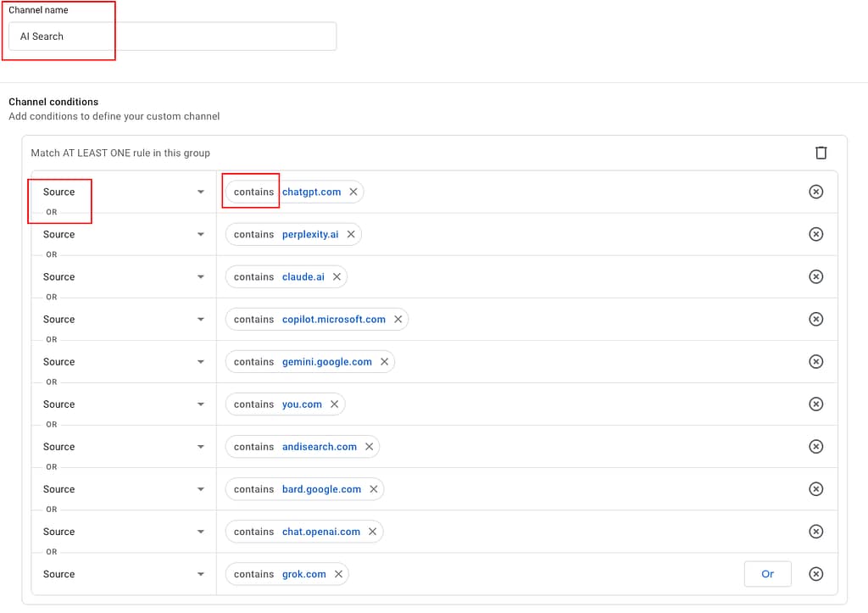Open Source dropdown for gemini.google.com row
This screenshot has height=613, width=868.
point(124,361)
